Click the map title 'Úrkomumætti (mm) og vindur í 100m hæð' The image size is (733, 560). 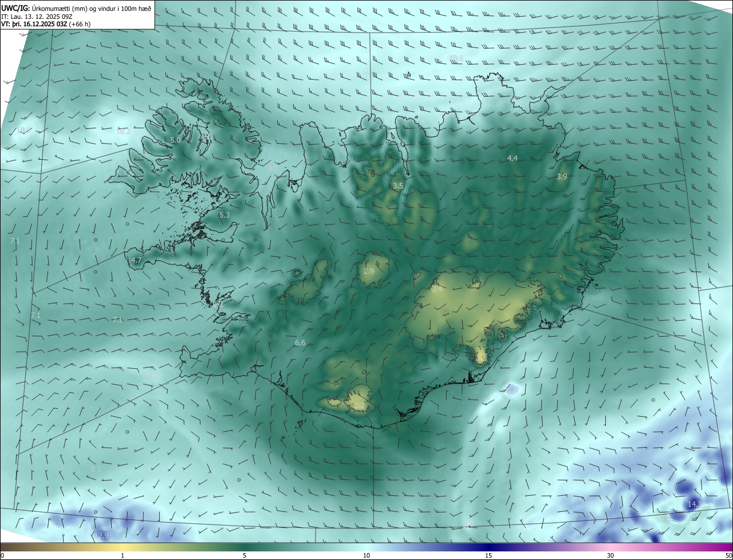92,8
